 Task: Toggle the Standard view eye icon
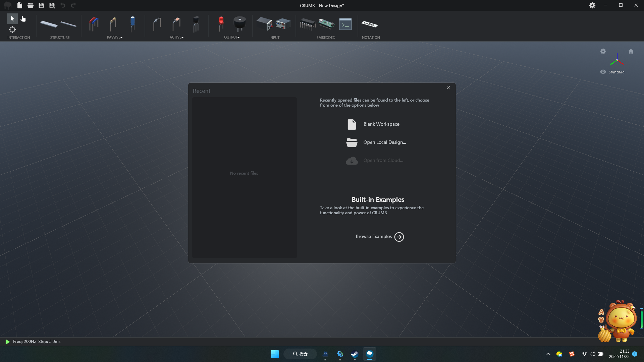(603, 72)
